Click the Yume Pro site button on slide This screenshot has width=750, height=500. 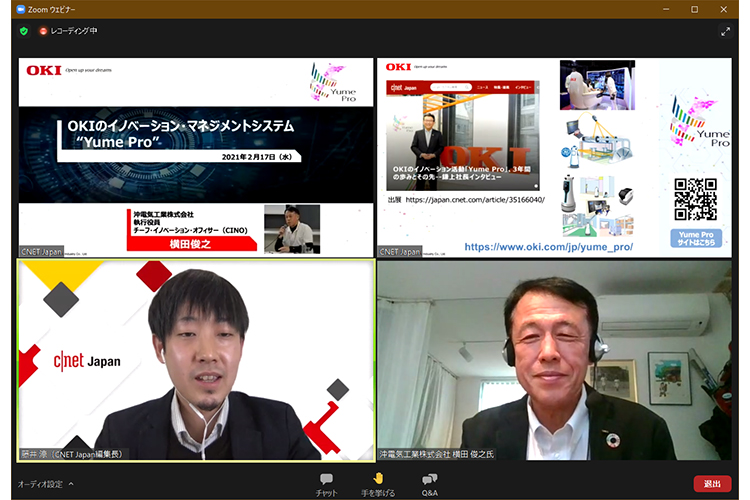(696, 238)
